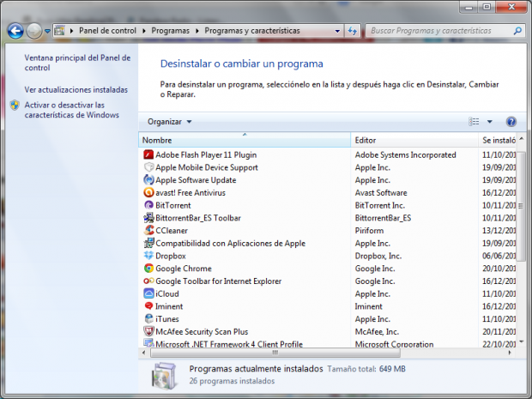Viewport: 532px width, 399px height.
Task: Select the Apple Software Update entry
Action: tap(196, 180)
